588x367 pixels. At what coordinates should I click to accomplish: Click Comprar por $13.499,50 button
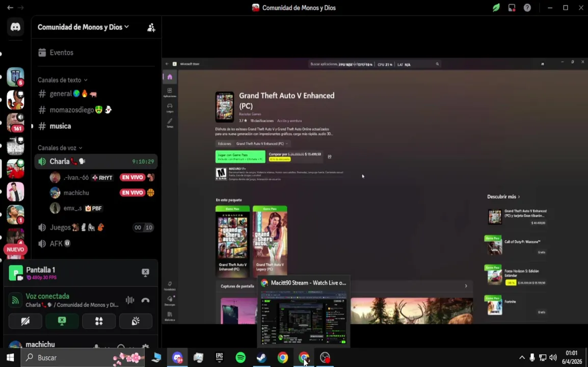[x=295, y=156]
